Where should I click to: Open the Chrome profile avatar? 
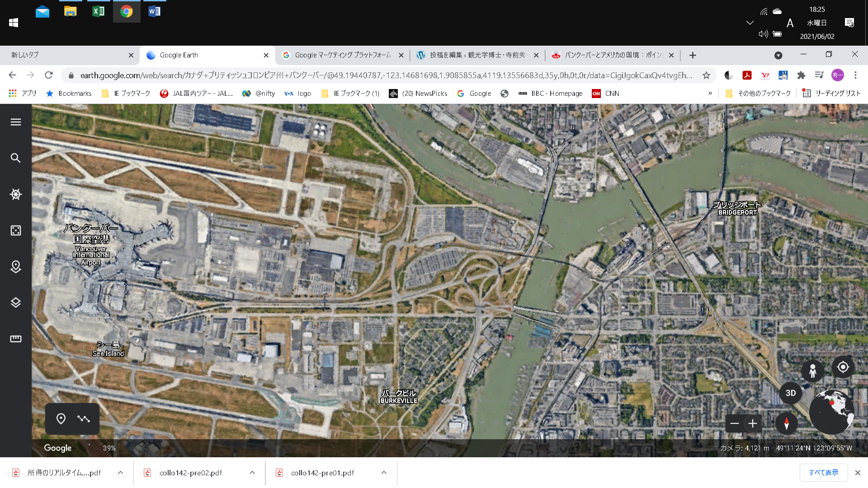click(x=838, y=75)
